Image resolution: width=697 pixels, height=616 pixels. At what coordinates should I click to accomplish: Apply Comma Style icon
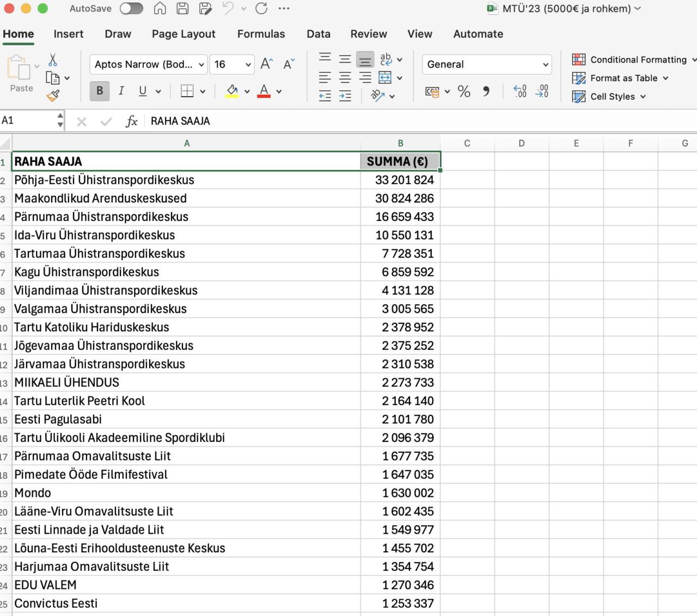[x=486, y=91]
